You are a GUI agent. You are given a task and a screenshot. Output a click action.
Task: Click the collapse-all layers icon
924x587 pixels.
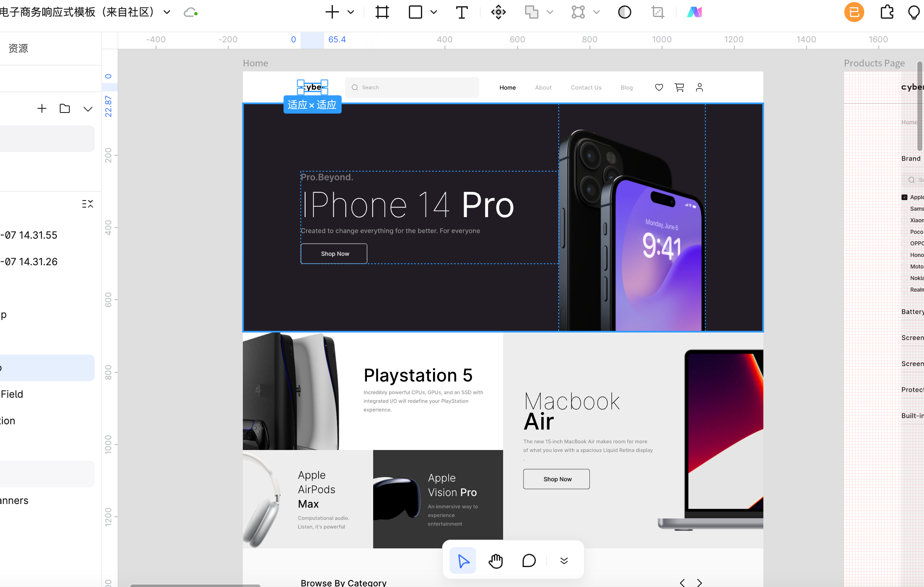coord(88,204)
